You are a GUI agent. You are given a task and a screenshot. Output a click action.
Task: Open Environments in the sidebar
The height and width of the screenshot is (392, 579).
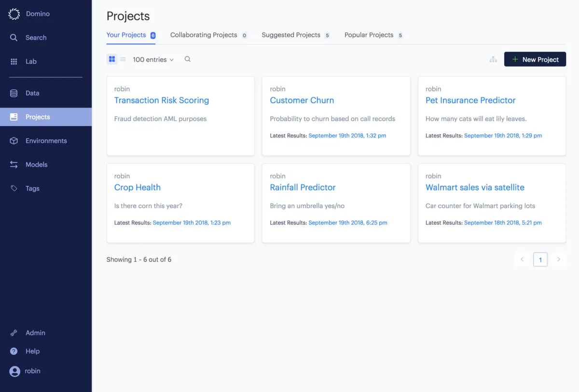46,141
